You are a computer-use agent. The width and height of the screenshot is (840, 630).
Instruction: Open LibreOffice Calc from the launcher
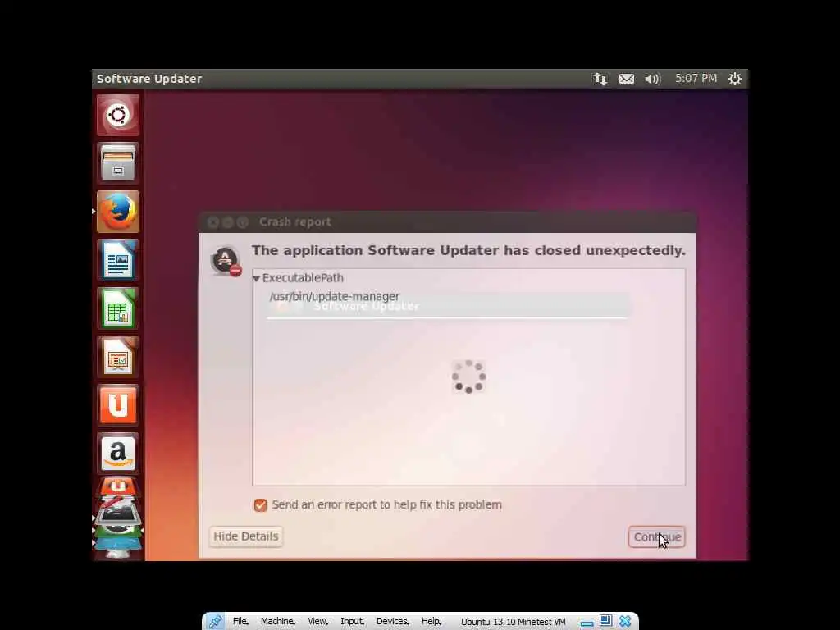pos(118,308)
